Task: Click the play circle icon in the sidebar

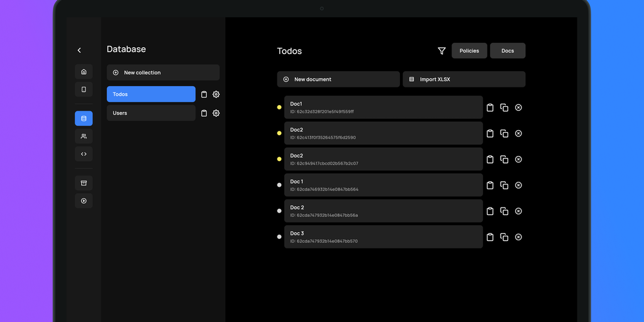Action: [x=84, y=201]
